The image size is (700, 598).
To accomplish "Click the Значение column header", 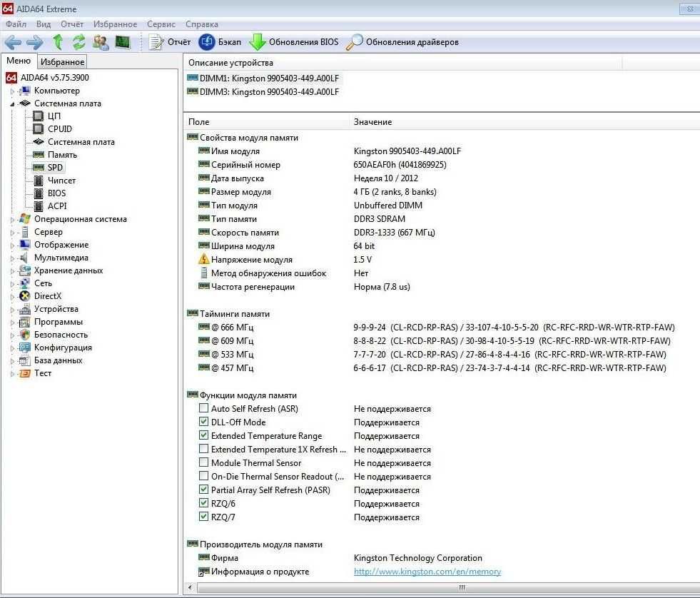I will [x=524, y=121].
